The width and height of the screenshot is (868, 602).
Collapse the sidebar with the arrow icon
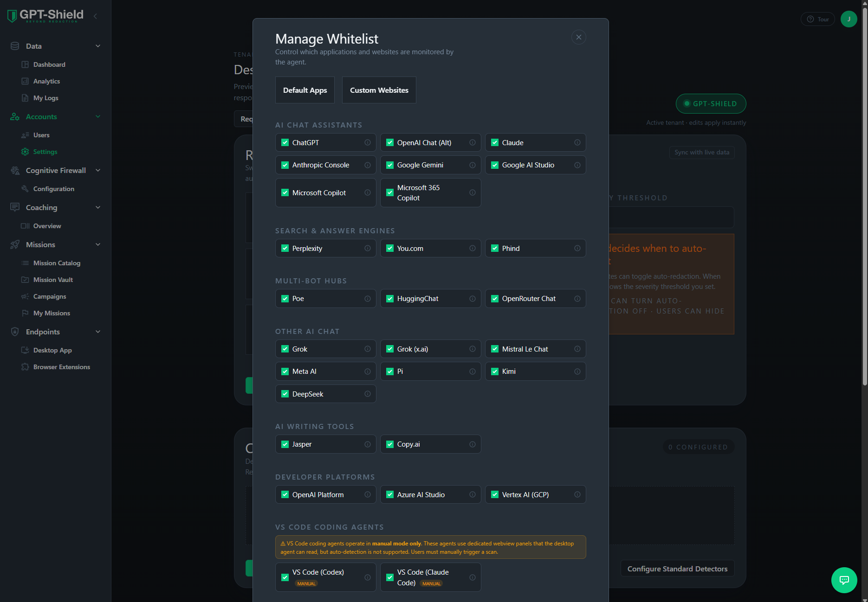[95, 16]
